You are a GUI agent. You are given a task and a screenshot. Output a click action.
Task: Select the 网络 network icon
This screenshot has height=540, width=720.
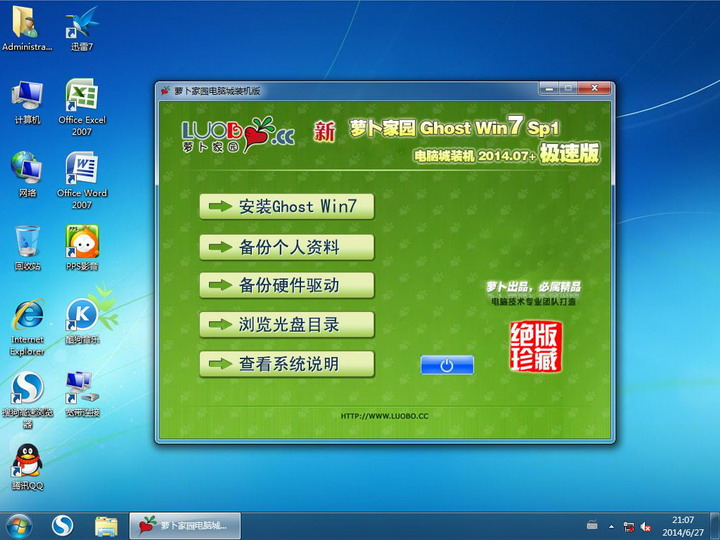[27, 174]
